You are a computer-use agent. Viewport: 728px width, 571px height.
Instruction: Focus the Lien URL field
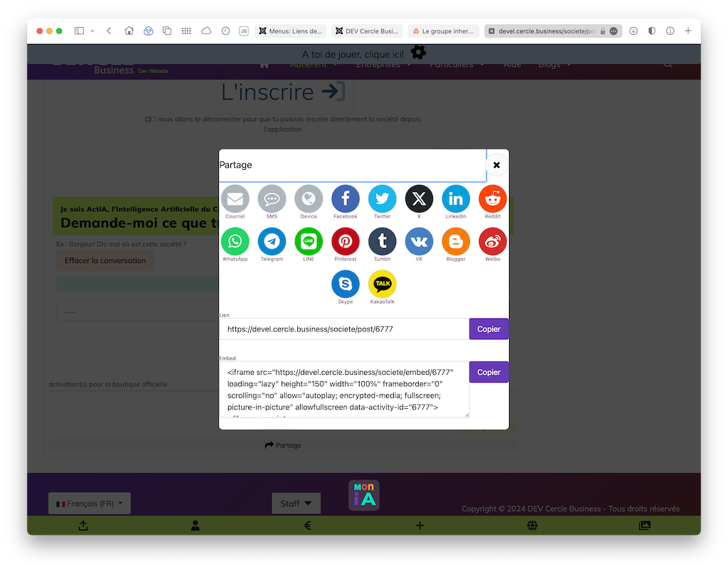coord(344,329)
